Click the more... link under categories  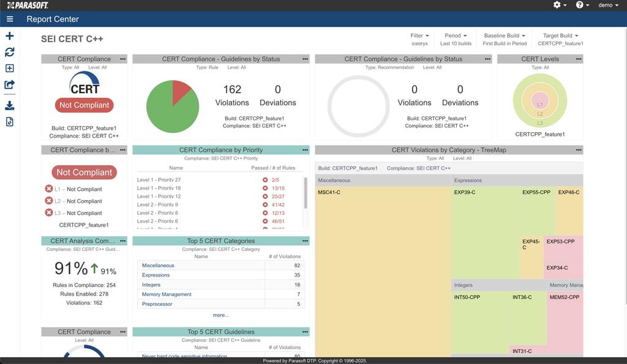220,315
